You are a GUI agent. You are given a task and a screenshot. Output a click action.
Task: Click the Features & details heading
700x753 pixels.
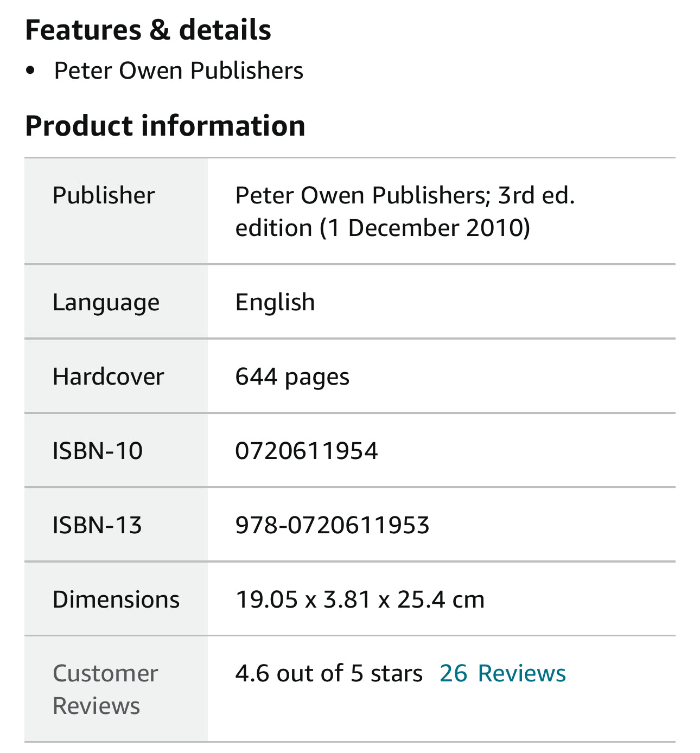148,30
